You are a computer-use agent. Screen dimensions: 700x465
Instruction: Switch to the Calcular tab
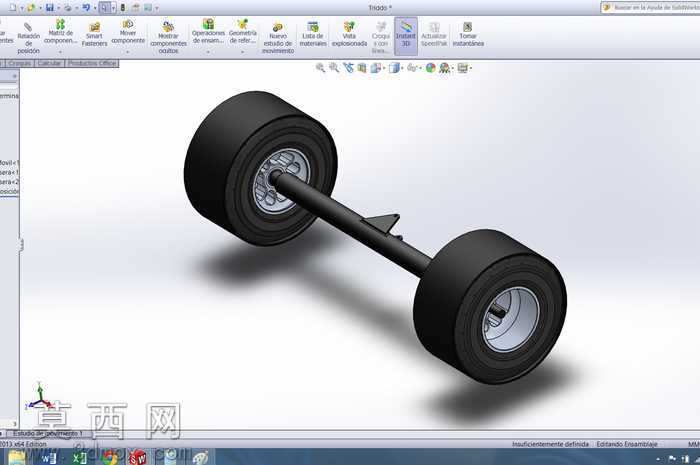click(49, 63)
